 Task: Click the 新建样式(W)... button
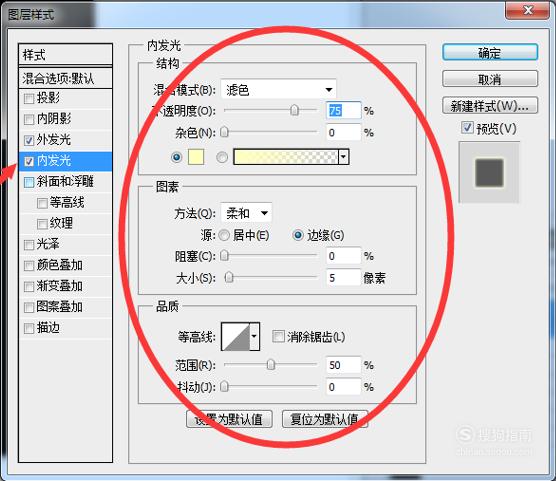(x=490, y=105)
